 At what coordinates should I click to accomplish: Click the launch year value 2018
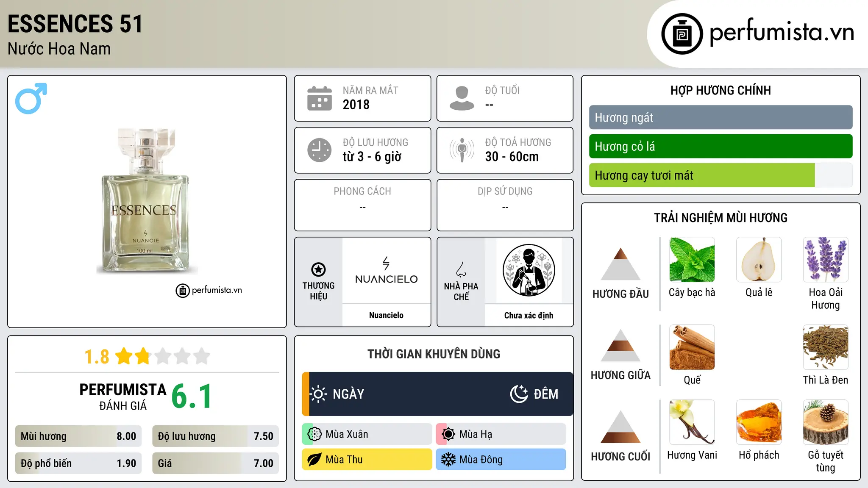coord(356,105)
